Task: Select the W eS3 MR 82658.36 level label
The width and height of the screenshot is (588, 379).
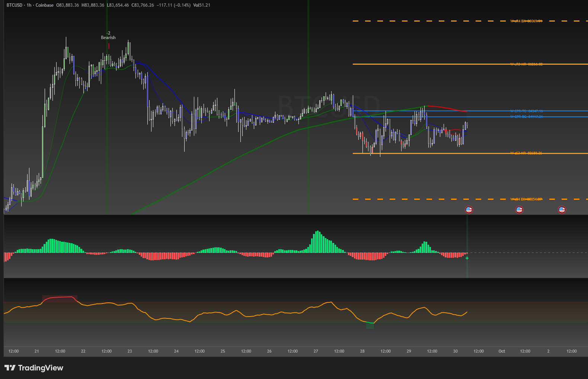Action: (526, 153)
